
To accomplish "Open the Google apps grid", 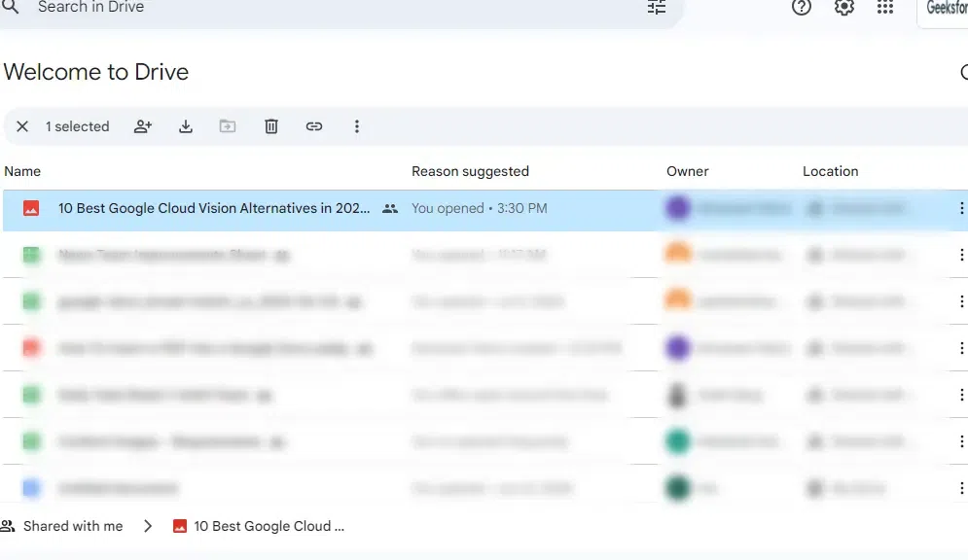I will [885, 8].
